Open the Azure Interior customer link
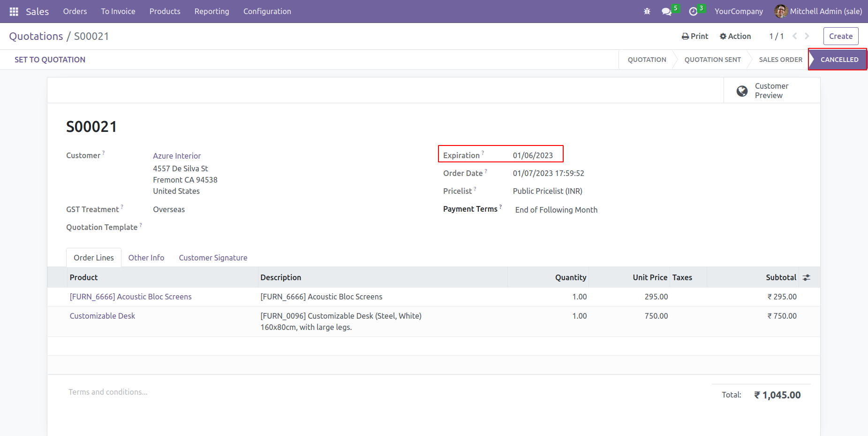Image resolution: width=868 pixels, height=436 pixels. [x=177, y=156]
